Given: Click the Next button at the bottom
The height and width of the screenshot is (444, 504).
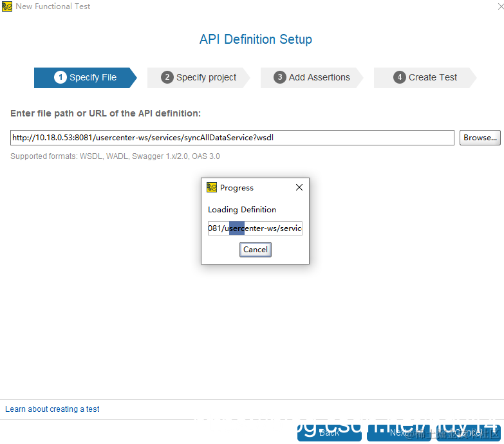Looking at the screenshot, I should (x=399, y=433).
